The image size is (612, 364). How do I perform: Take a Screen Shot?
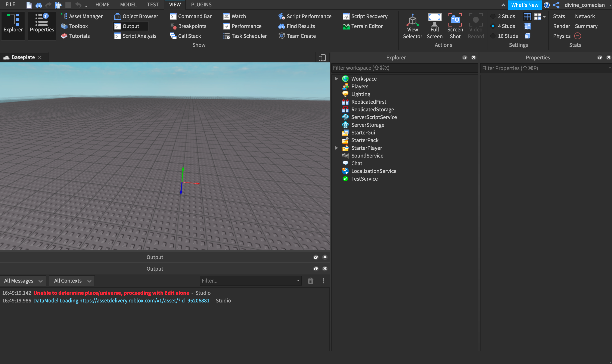(x=455, y=26)
